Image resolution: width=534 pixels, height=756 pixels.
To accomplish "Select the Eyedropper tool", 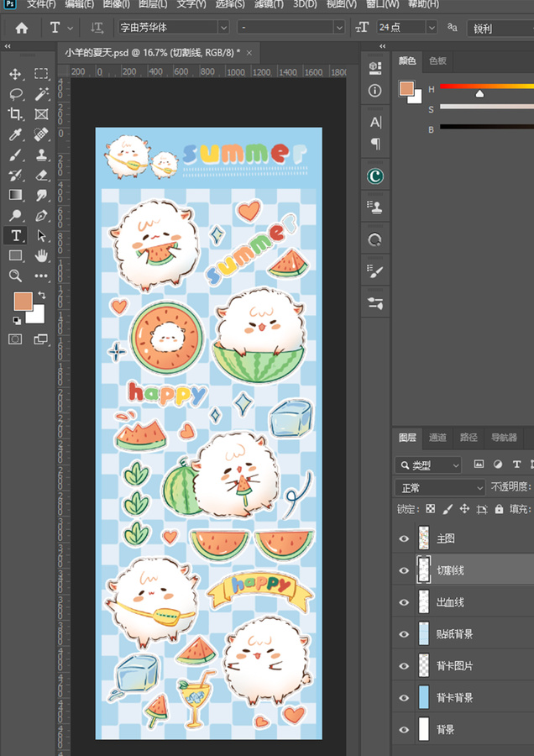I will point(15,134).
